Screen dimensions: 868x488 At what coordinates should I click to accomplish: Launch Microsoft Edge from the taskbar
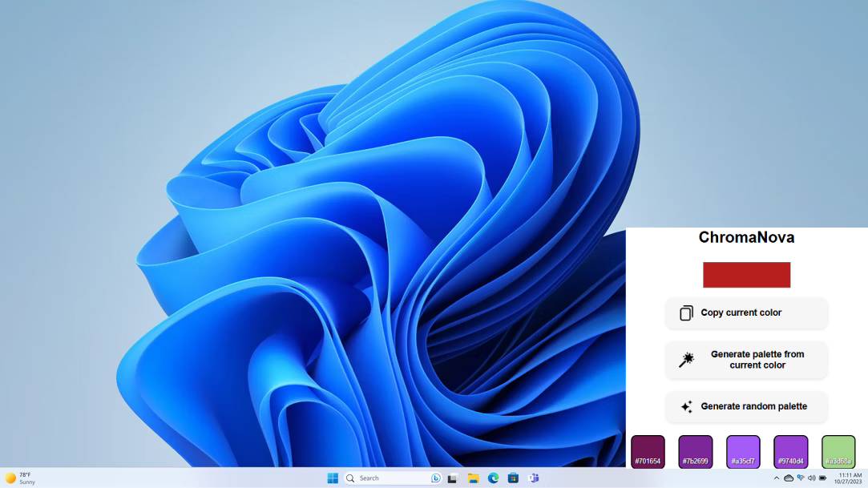[x=493, y=478]
